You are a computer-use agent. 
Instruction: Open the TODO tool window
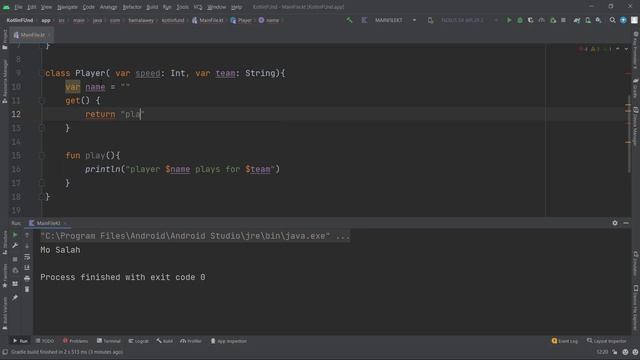pyautogui.click(x=45, y=341)
